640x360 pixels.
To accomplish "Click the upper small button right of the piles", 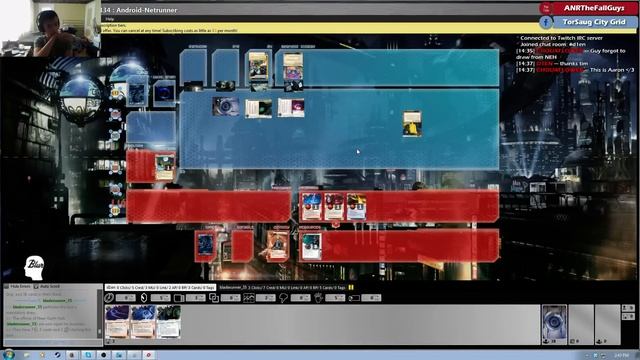I will (628, 308).
